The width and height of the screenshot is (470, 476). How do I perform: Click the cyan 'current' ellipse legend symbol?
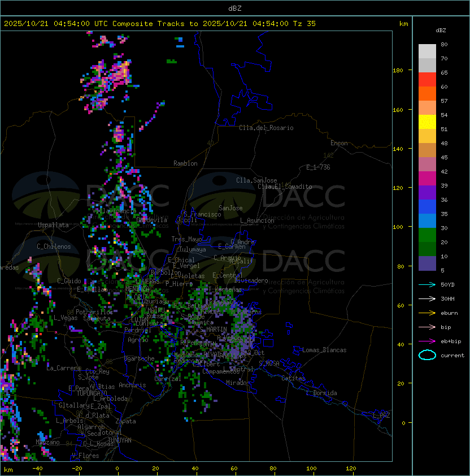point(427,355)
